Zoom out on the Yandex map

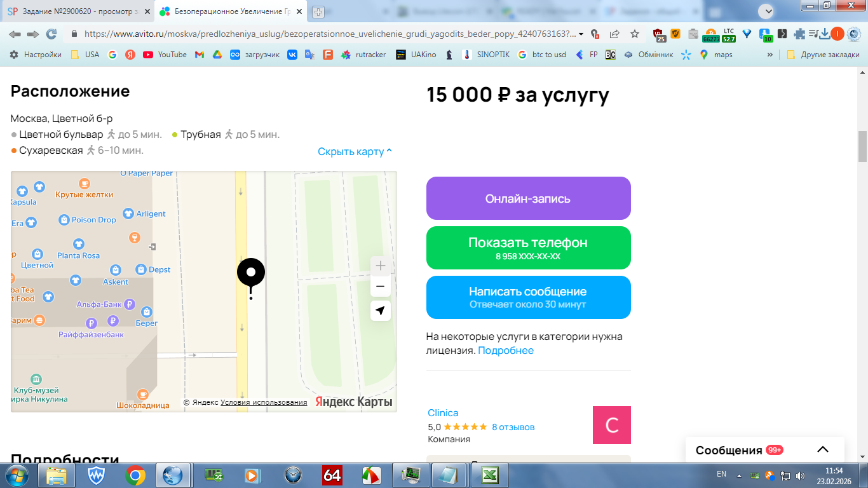click(380, 287)
